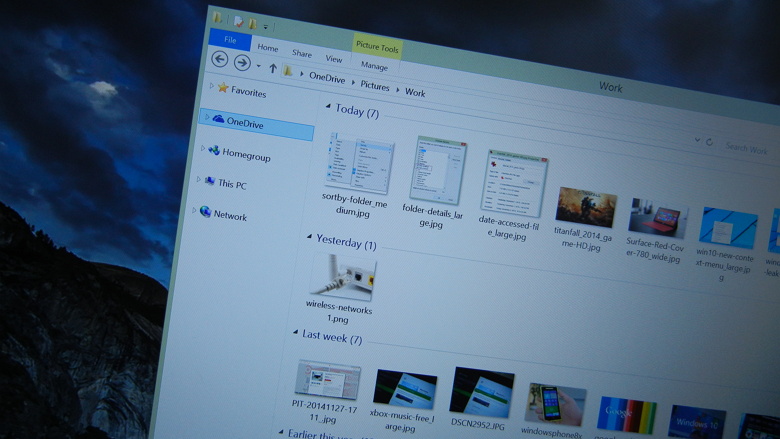Viewport: 780px width, 439px height.
Task: Select Homegroup in the navigation pane
Action: pyautogui.click(x=245, y=155)
